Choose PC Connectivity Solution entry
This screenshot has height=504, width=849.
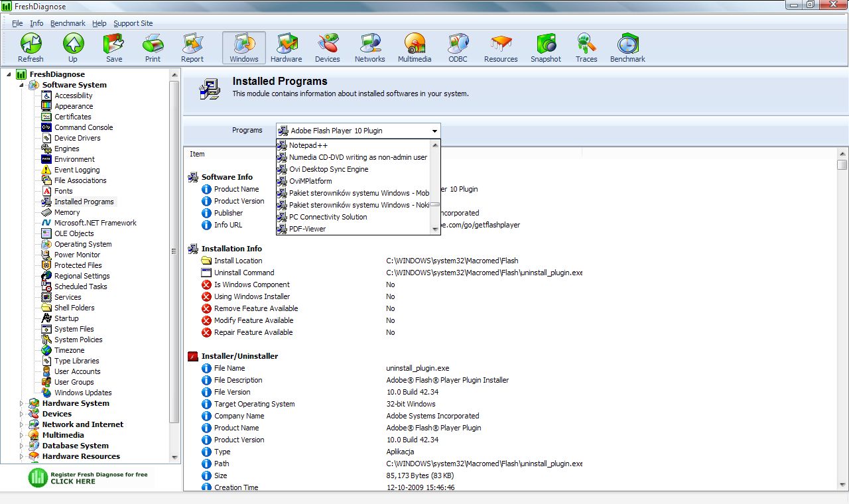pyautogui.click(x=354, y=217)
